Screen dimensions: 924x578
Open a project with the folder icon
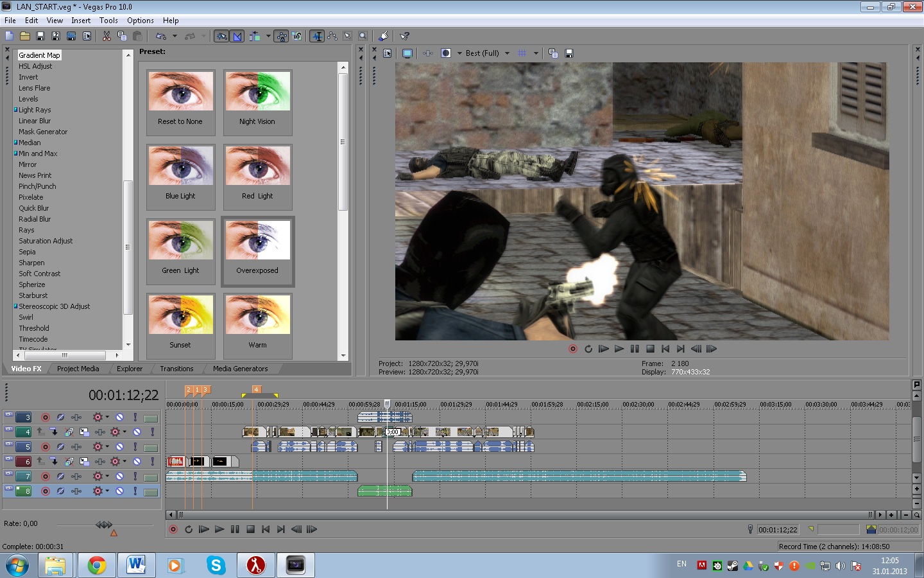click(25, 36)
